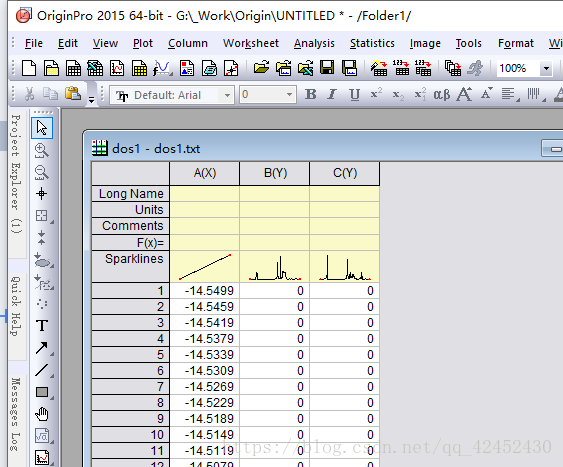Click the Copy icon in toolbar
Screen dimensions: 563x467
tap(51, 94)
